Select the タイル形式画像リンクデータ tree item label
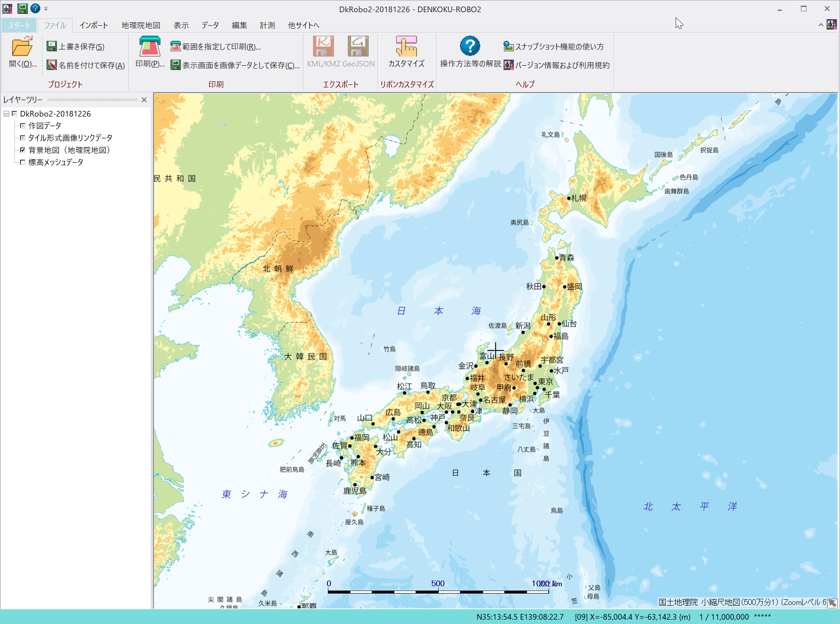Image resolution: width=840 pixels, height=624 pixels. point(70,138)
